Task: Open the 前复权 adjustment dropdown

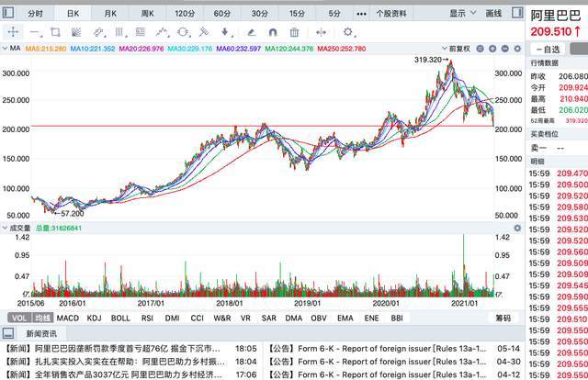Action: (456, 49)
